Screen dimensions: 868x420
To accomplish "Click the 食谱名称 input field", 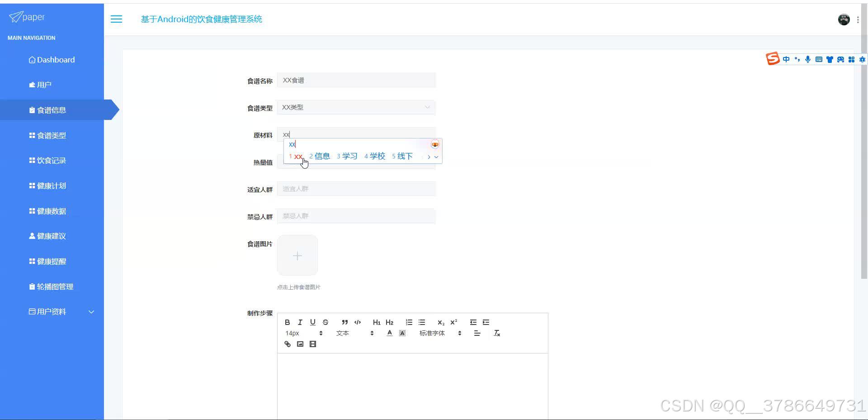I will tap(356, 80).
